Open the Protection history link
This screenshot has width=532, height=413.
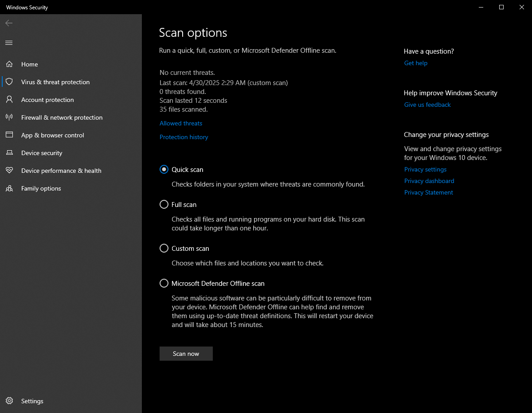pos(184,137)
